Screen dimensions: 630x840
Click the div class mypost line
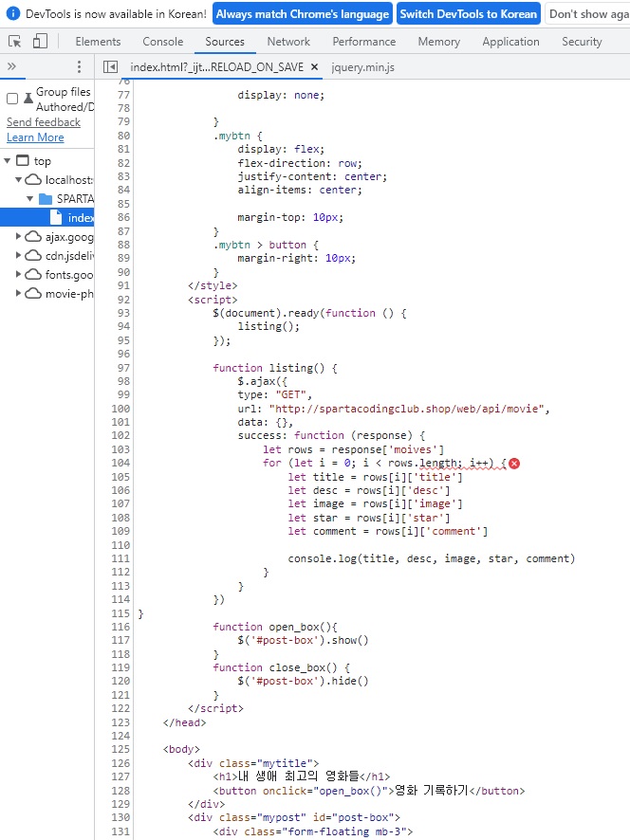pyautogui.click(x=294, y=817)
